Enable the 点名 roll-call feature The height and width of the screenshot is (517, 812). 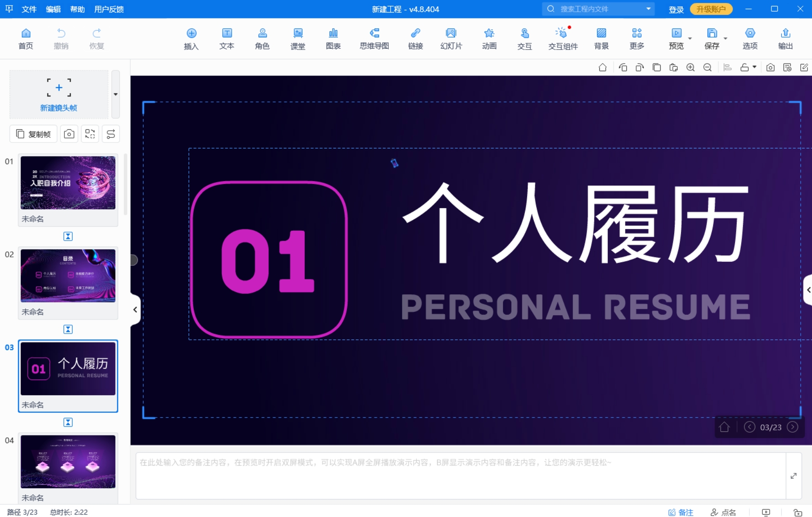(x=724, y=511)
